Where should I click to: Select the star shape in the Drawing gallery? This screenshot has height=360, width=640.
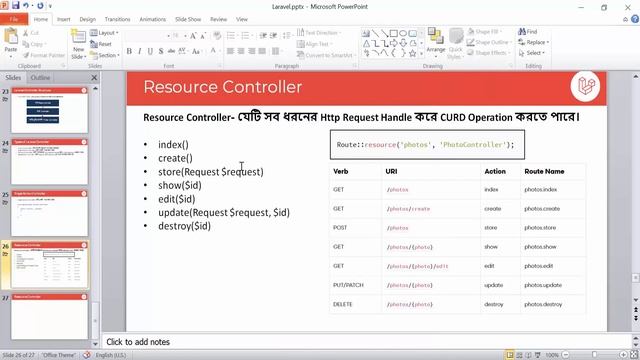click(x=413, y=53)
